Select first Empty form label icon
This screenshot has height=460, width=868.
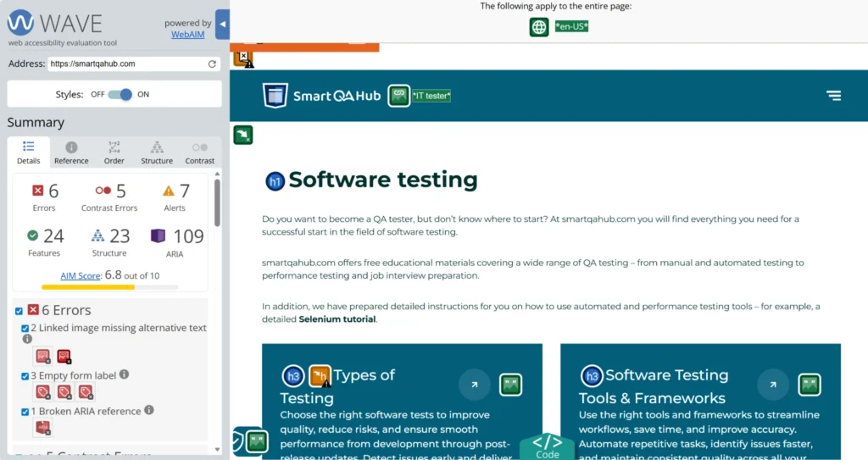pyautogui.click(x=42, y=392)
